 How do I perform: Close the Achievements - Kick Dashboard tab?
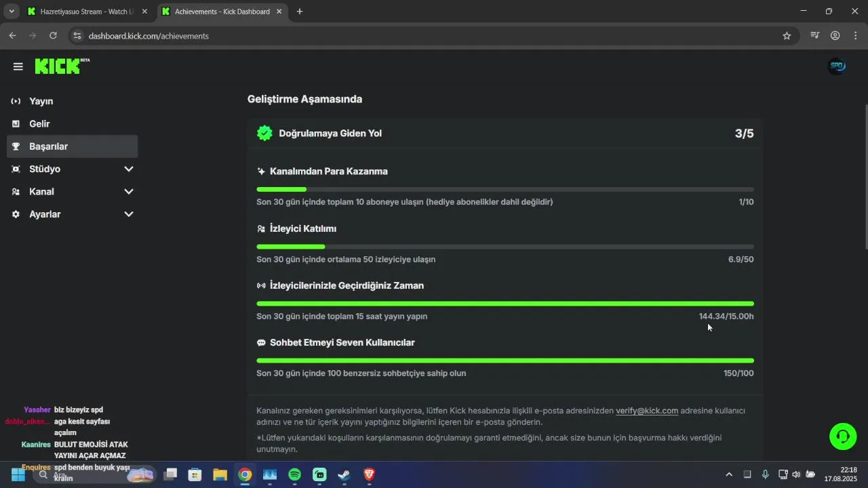pyautogui.click(x=279, y=12)
